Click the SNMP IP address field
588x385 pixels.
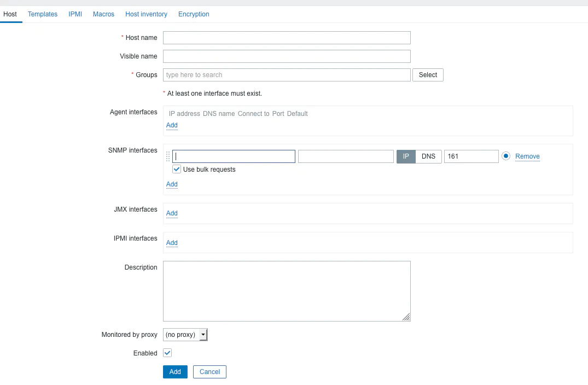coord(234,156)
